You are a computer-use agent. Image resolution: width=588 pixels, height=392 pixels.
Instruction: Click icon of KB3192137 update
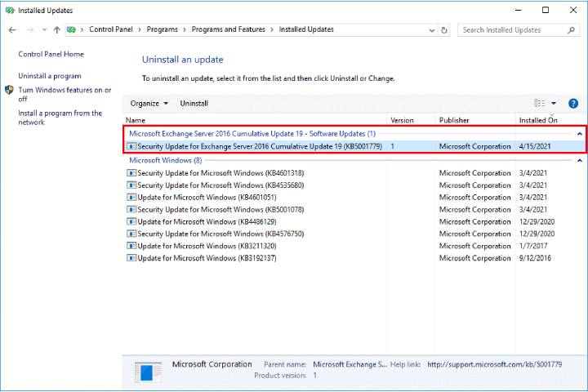click(x=131, y=258)
